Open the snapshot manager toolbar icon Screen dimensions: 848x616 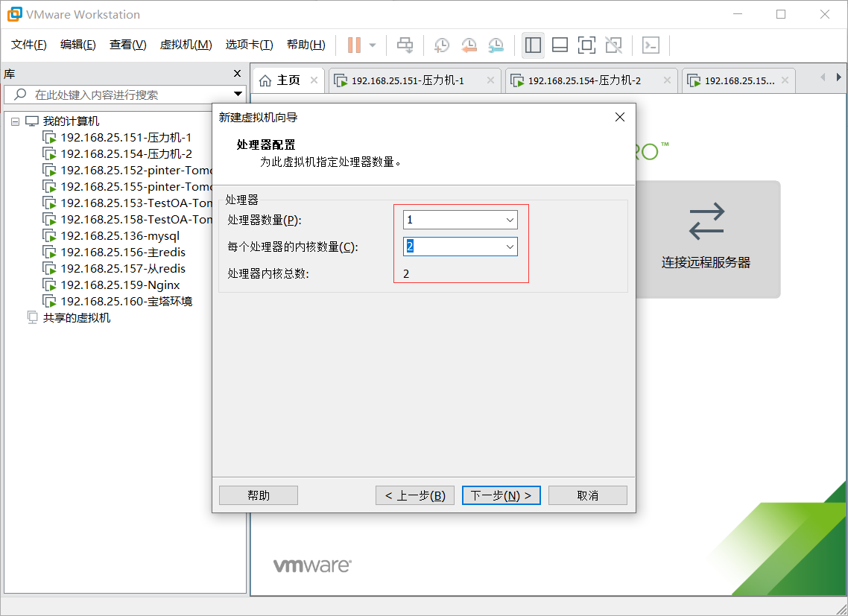[x=496, y=45]
